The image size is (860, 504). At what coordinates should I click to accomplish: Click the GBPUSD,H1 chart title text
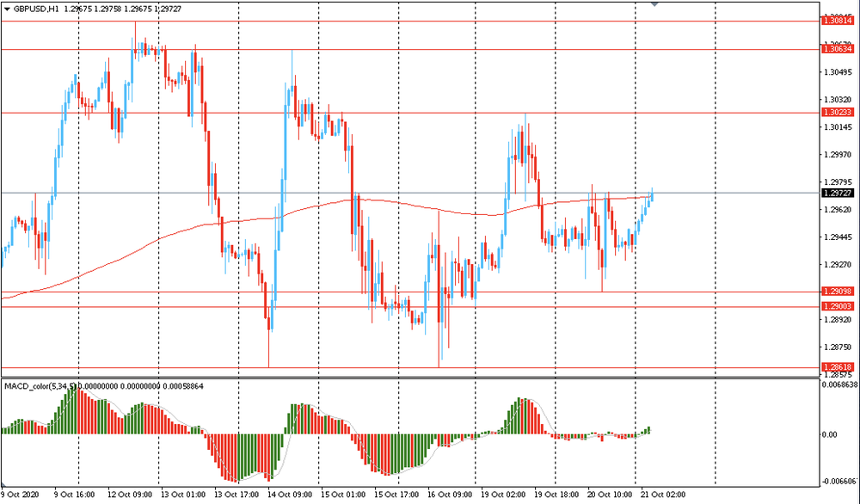(36, 9)
